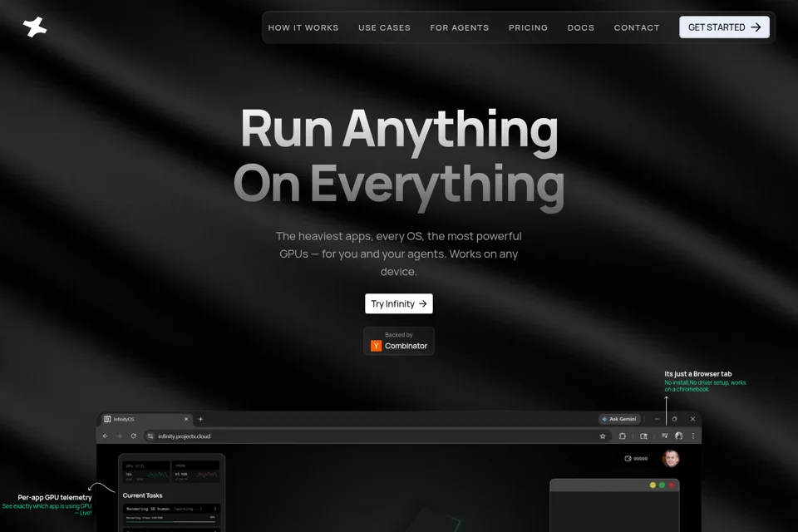Click the green dot on inner window

662,485
